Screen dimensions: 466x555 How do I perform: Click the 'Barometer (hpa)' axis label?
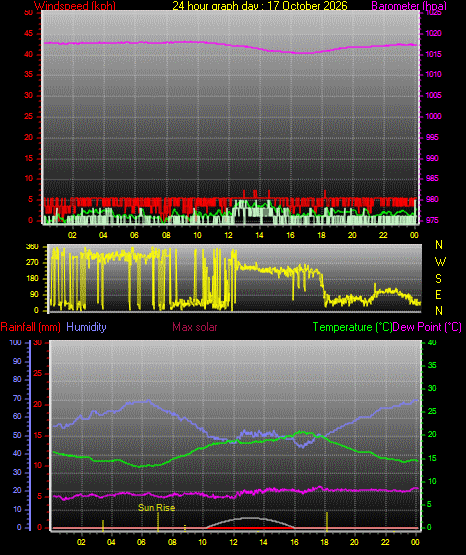pyautogui.click(x=409, y=6)
